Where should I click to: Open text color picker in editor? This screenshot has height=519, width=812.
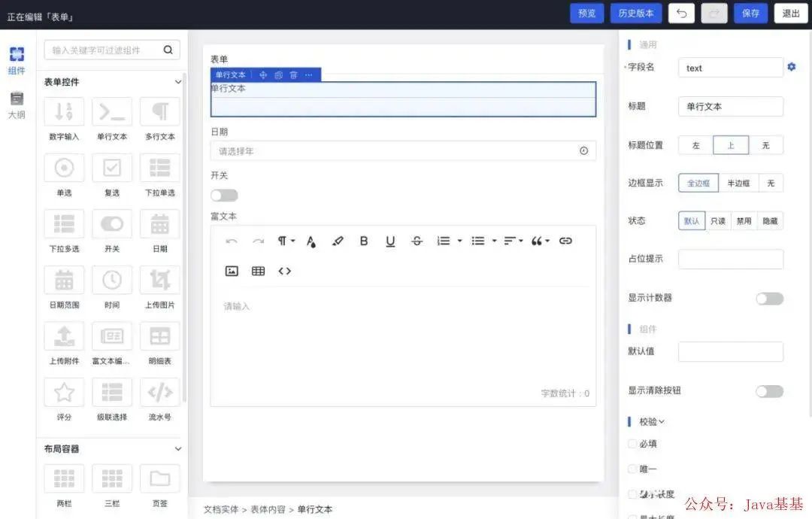pyautogui.click(x=311, y=241)
